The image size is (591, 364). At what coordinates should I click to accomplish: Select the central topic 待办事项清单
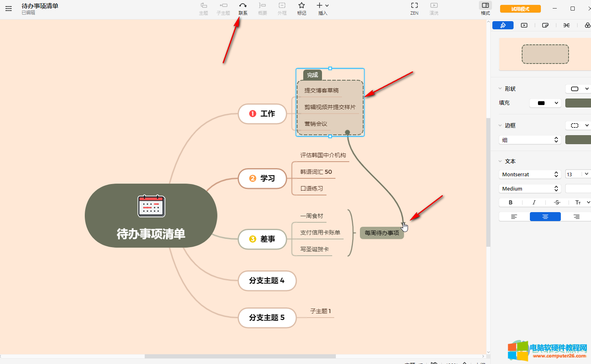[x=151, y=215]
